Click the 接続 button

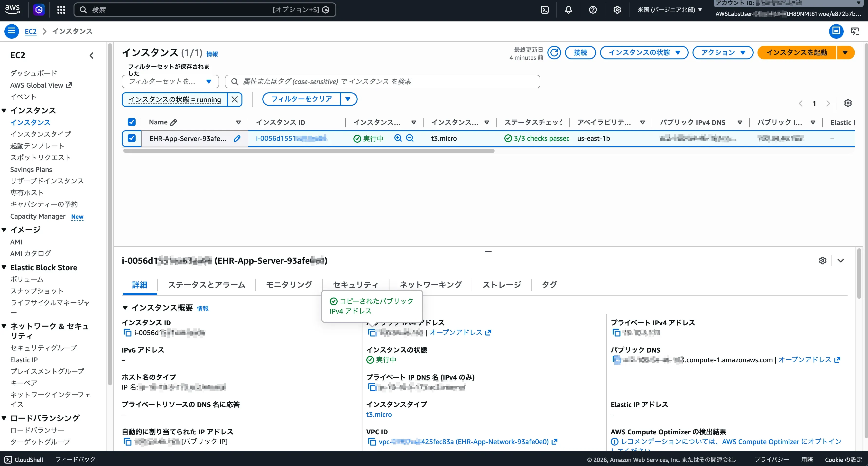[580, 53]
